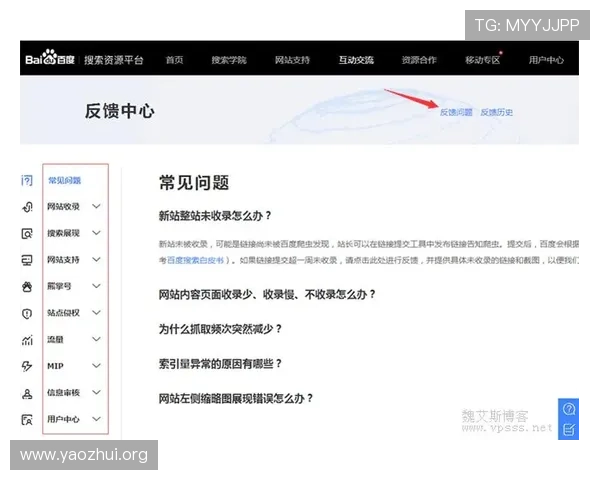
Task: Expand the 网站支持 chevron in sidebar
Action: [x=96, y=260]
